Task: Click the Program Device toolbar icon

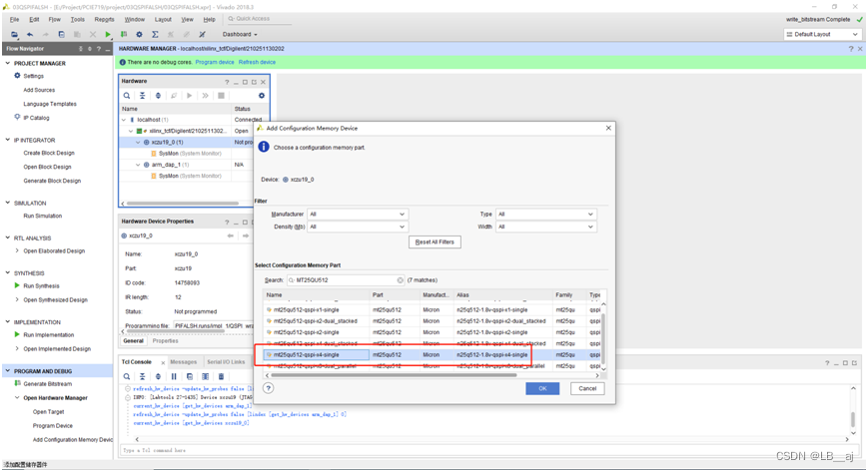Action: click(x=124, y=34)
